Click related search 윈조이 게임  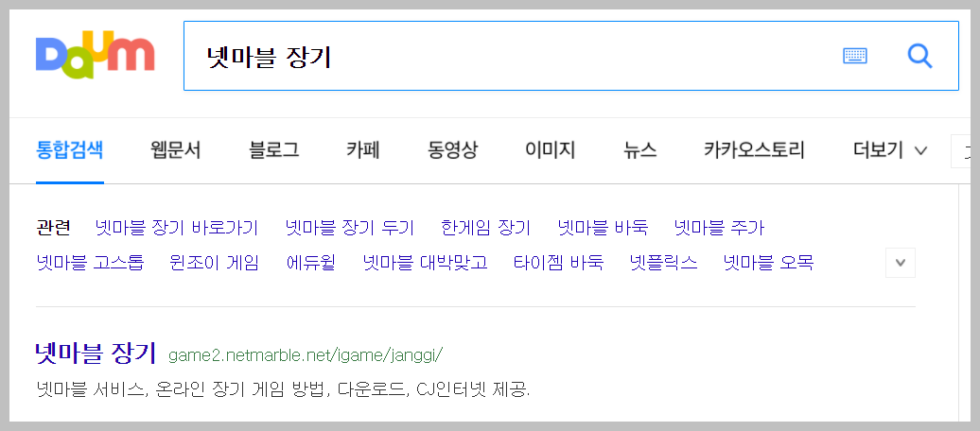(x=215, y=263)
